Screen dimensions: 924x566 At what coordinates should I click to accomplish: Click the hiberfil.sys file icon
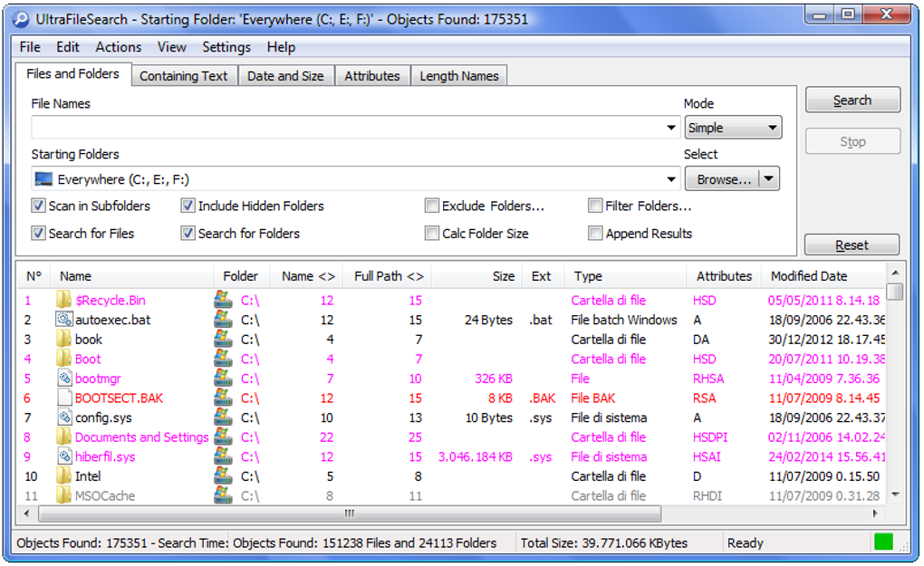(x=63, y=456)
